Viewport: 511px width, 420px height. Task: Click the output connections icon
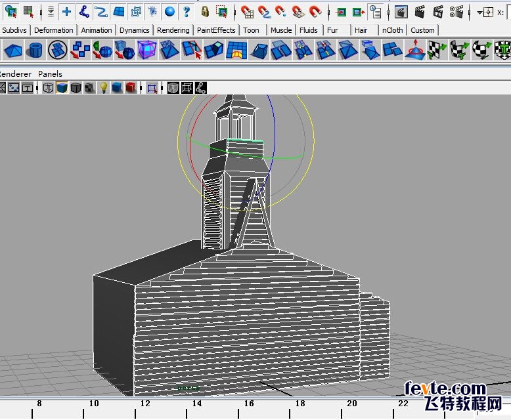tap(359, 12)
